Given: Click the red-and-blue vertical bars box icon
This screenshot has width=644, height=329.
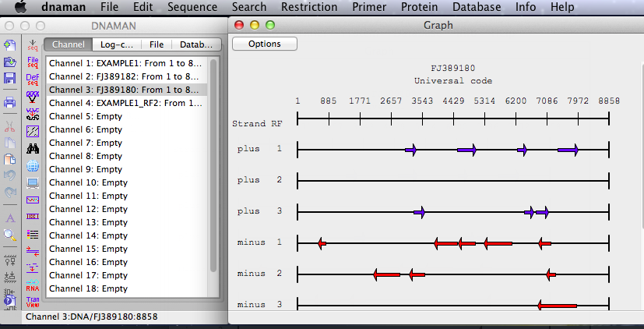Looking at the screenshot, I should click(33, 217).
